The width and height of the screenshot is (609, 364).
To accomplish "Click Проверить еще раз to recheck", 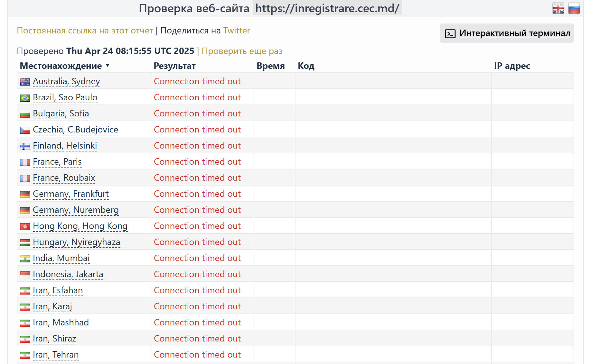I will pos(242,51).
